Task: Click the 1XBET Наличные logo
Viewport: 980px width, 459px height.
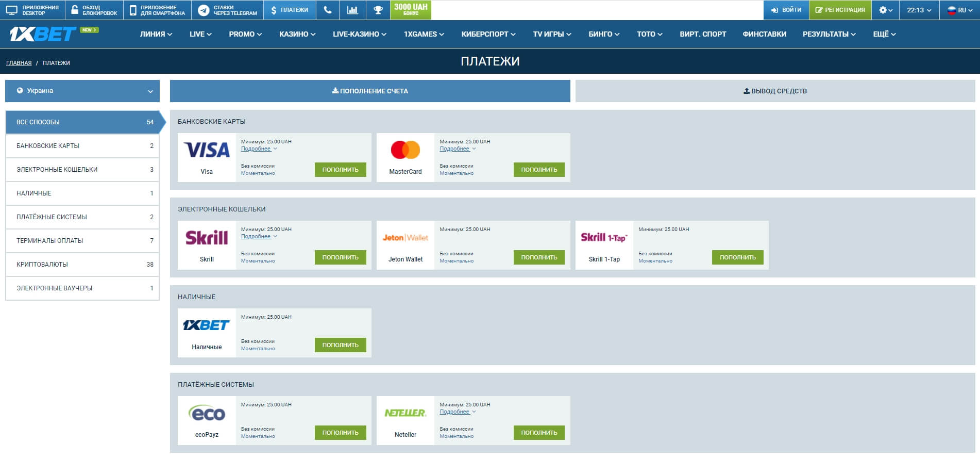Action: pyautogui.click(x=207, y=325)
